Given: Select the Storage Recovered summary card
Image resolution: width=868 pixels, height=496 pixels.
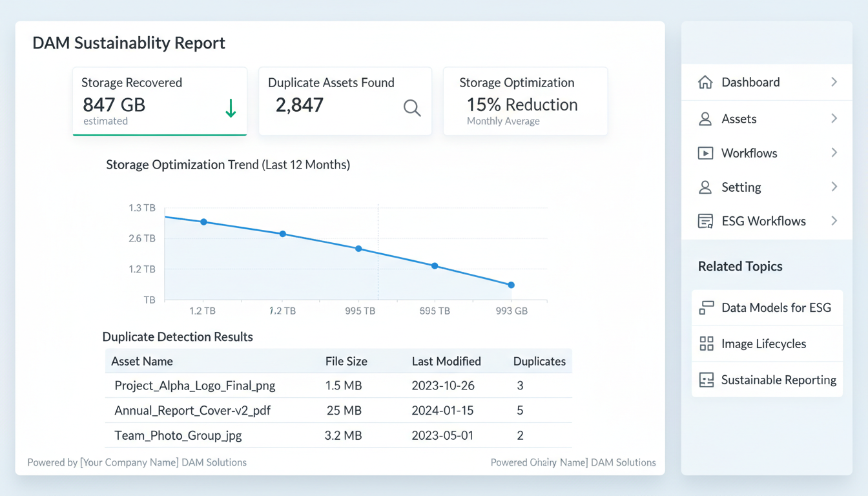Looking at the screenshot, I should [160, 101].
